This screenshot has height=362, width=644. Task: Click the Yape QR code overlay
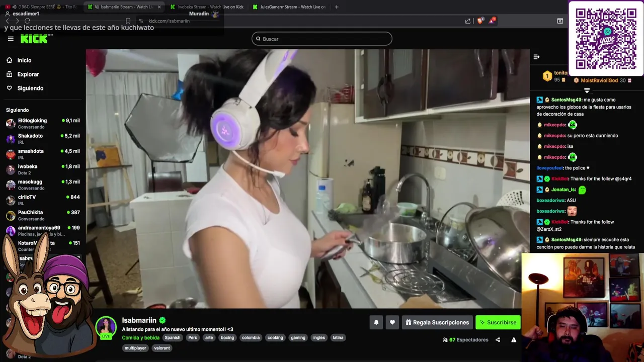pos(606,38)
